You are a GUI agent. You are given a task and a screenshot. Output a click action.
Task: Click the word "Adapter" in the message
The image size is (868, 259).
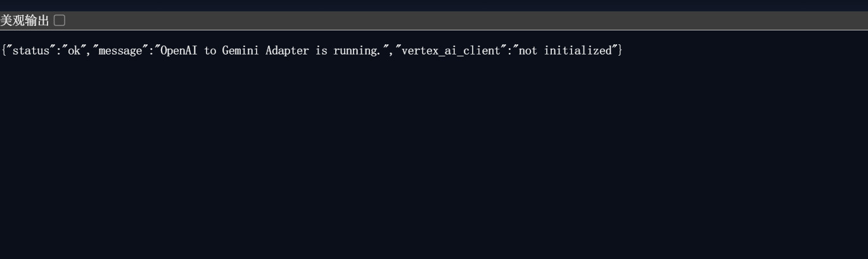coord(287,51)
